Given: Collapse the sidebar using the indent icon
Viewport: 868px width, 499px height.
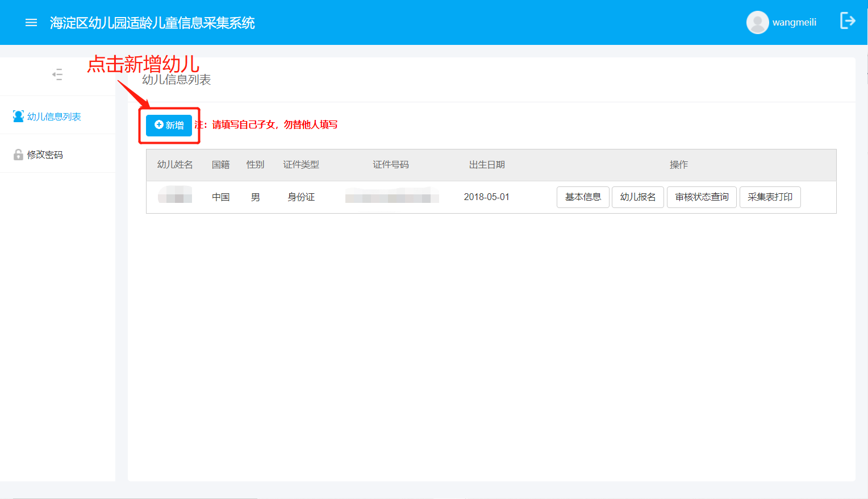Looking at the screenshot, I should (57, 74).
